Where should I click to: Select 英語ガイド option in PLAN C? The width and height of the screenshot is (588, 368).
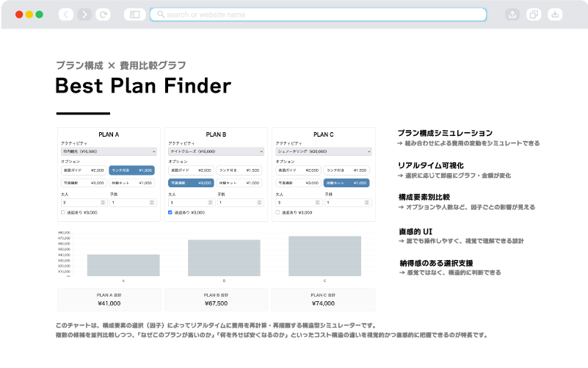[298, 170]
